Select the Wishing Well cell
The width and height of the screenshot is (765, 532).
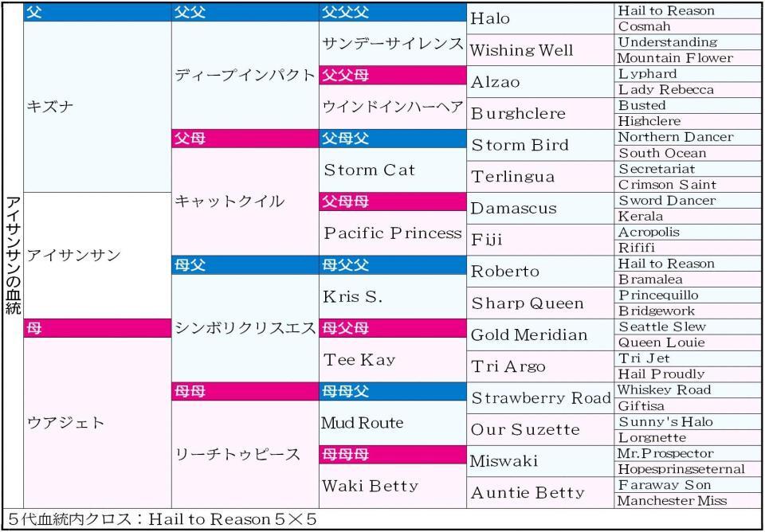(x=540, y=50)
